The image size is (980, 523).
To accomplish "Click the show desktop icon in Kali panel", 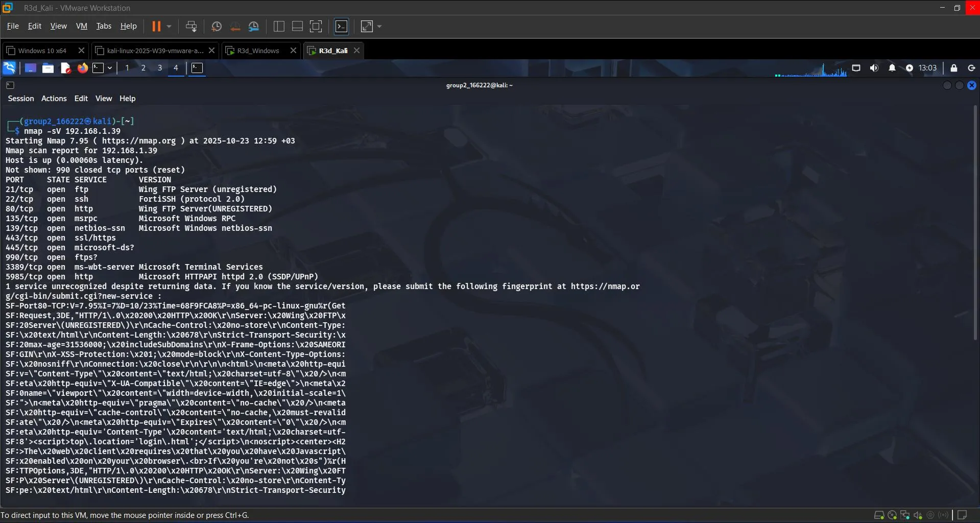I will 30,68.
